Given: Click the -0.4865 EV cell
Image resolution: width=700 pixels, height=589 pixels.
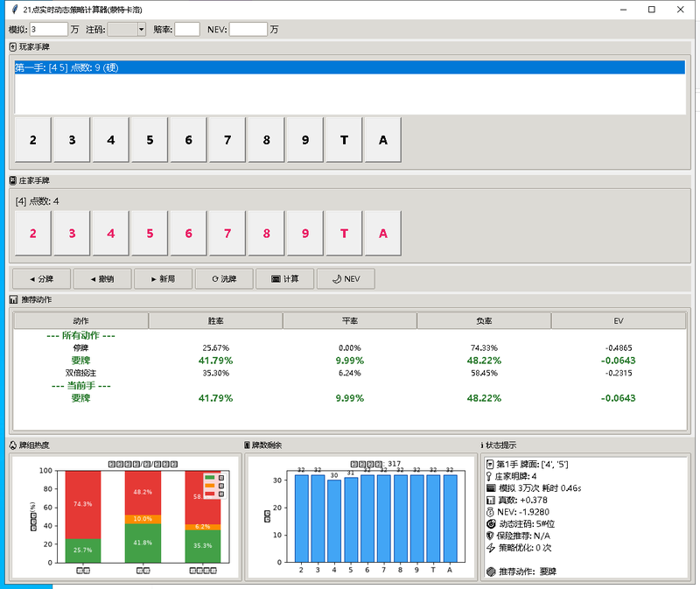Looking at the screenshot, I should click(619, 347).
